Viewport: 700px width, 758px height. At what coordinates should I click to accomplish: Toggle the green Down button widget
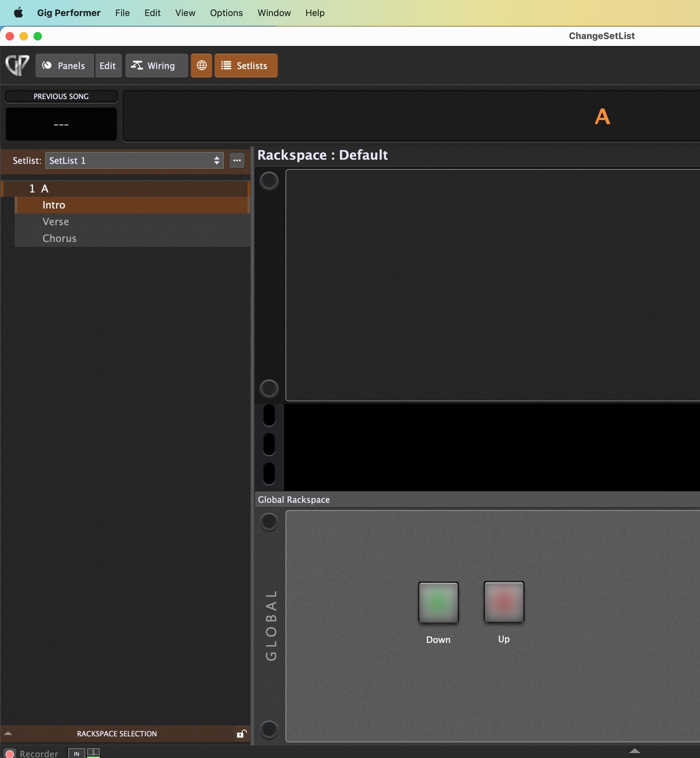pyautogui.click(x=438, y=602)
